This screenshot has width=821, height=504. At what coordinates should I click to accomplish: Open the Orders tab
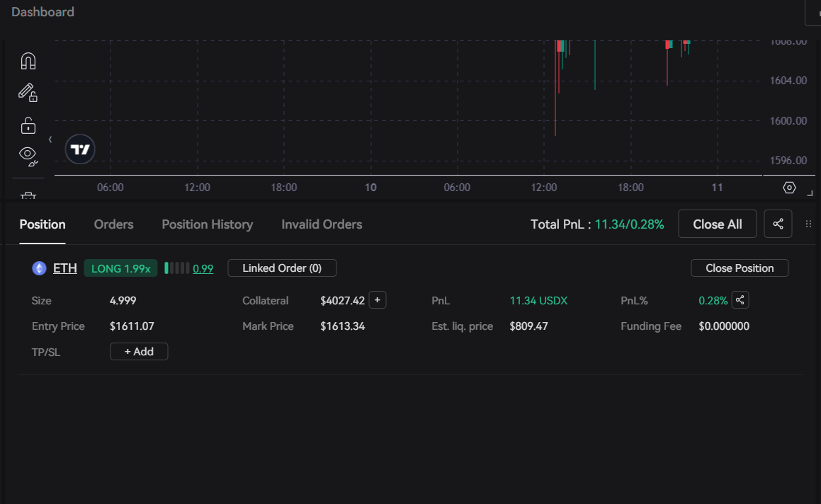point(113,224)
